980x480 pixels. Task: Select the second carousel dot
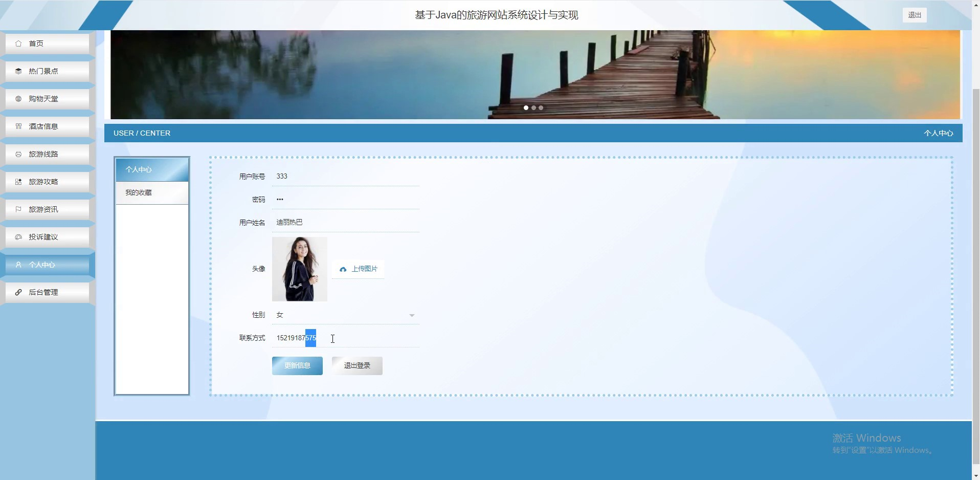click(x=533, y=108)
